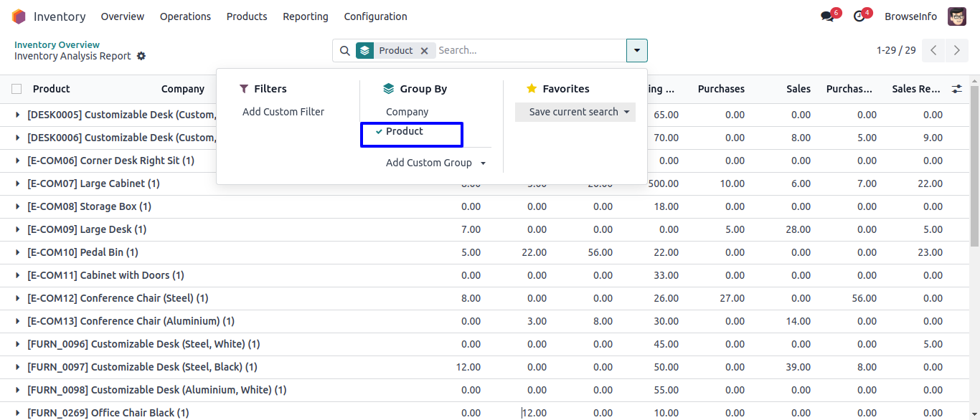Screen dimensions: 980x420
Task: Remove the Product facet with X
Action: (x=424, y=50)
